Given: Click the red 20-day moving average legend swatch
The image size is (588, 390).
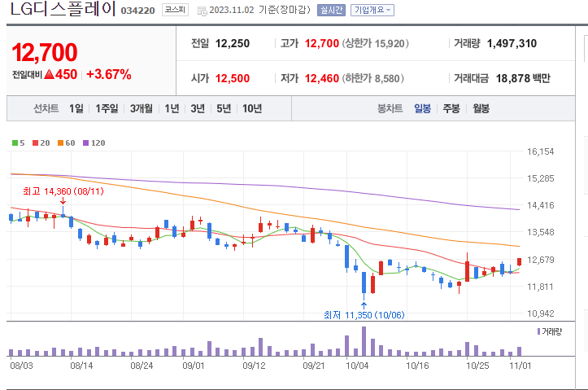Looking at the screenshot, I should click(x=35, y=142).
